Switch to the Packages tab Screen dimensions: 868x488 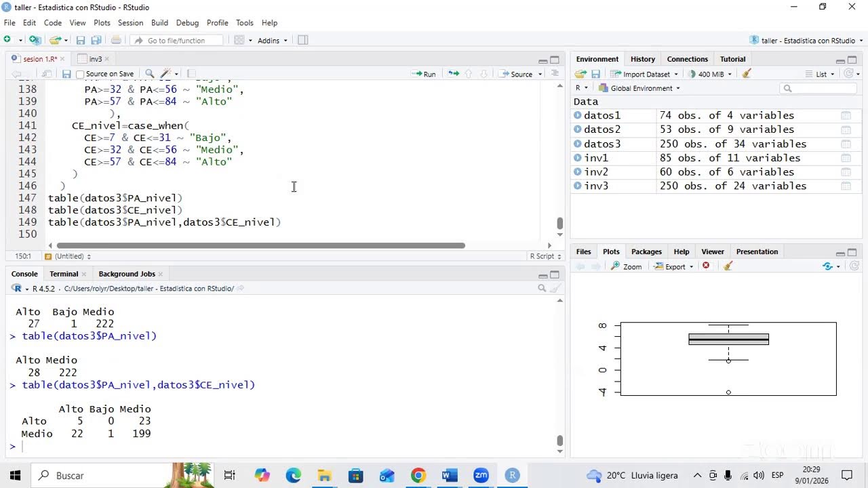[x=646, y=251]
